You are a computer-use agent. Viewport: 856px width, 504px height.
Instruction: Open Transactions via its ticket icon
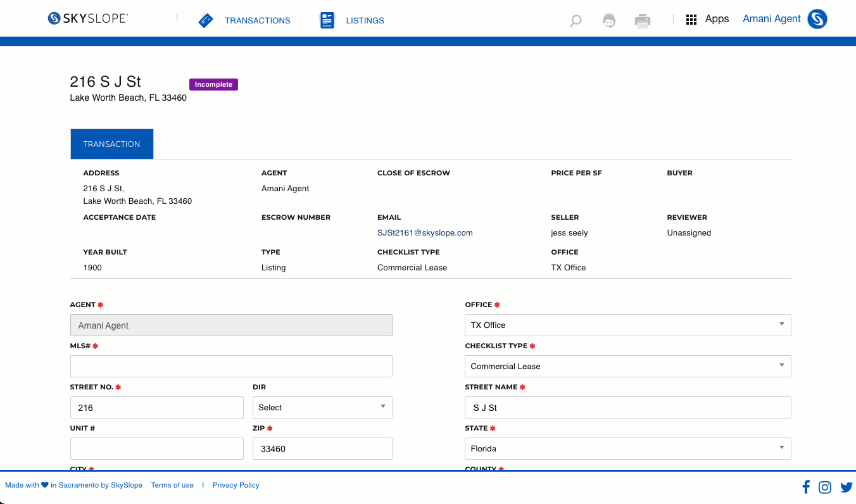point(206,20)
